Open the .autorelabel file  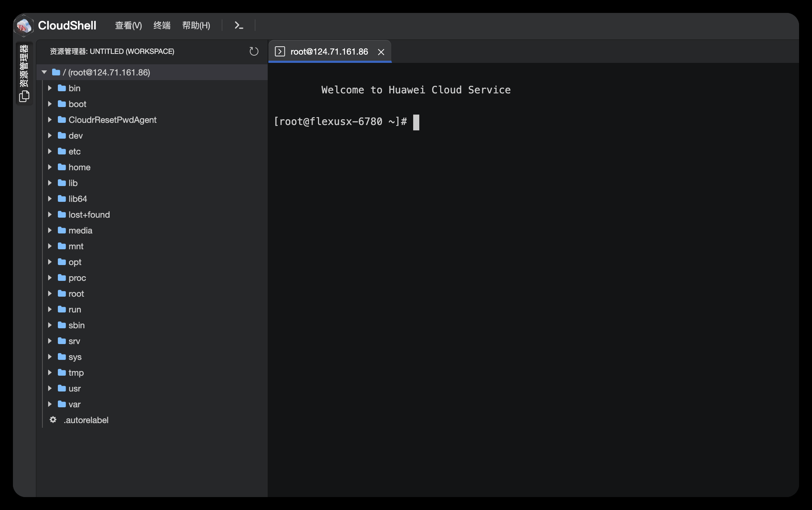click(x=86, y=420)
